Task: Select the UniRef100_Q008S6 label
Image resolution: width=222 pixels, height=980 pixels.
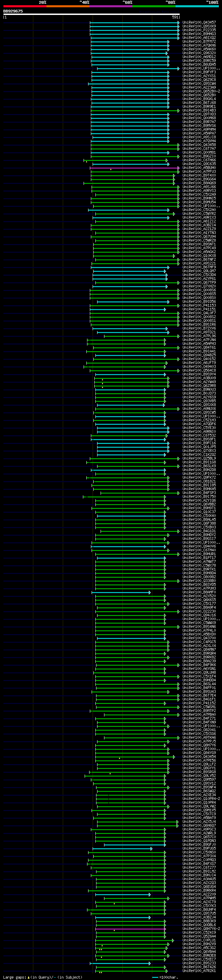Action: point(199,290)
